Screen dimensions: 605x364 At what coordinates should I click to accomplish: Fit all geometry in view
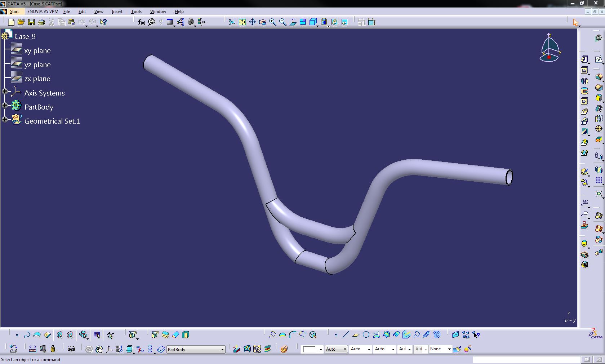point(243,22)
